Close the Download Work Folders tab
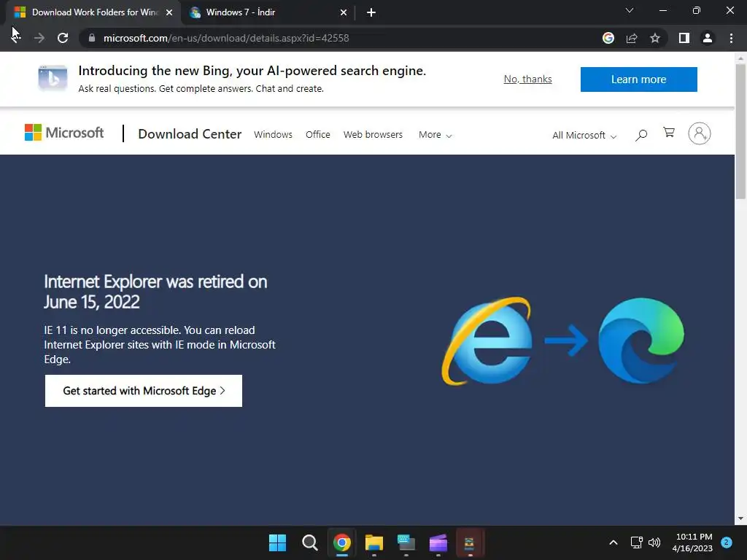The height and width of the screenshot is (560, 747). click(169, 12)
